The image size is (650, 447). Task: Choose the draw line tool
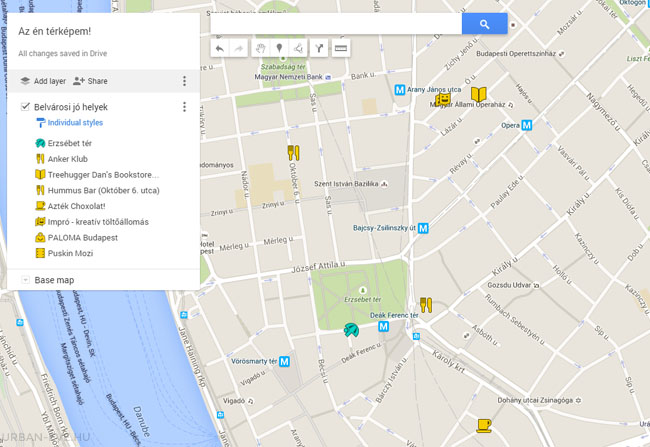click(x=298, y=49)
